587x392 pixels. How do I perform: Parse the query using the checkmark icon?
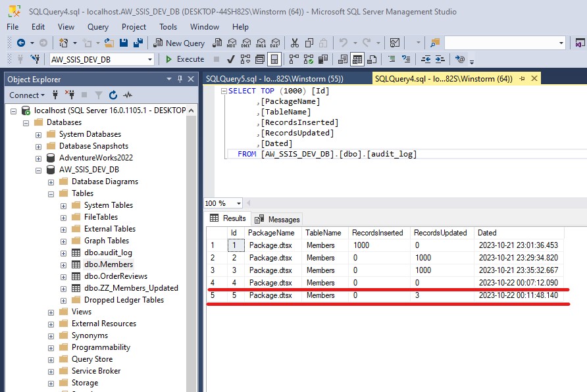(230, 59)
